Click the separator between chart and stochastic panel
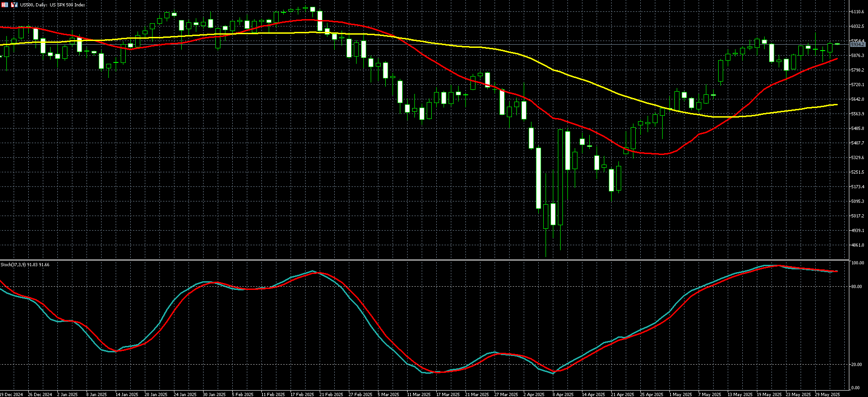Screen dimensions: 868x397 424,260
